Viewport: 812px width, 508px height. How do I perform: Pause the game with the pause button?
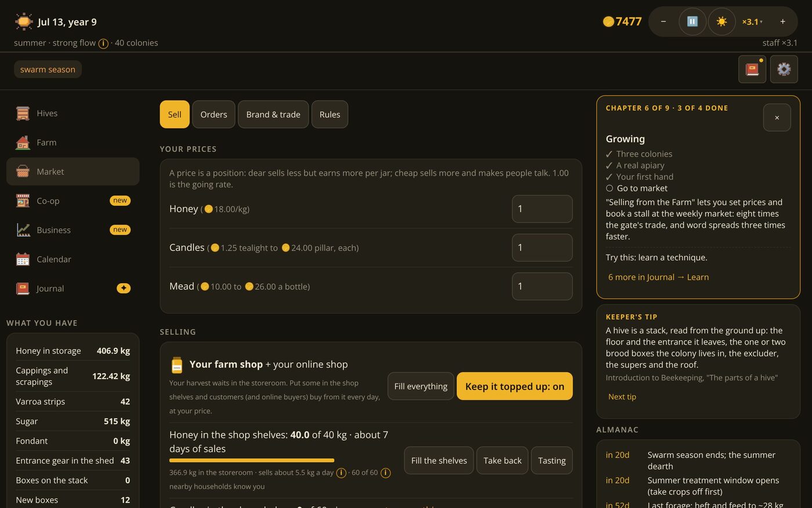pyautogui.click(x=693, y=21)
